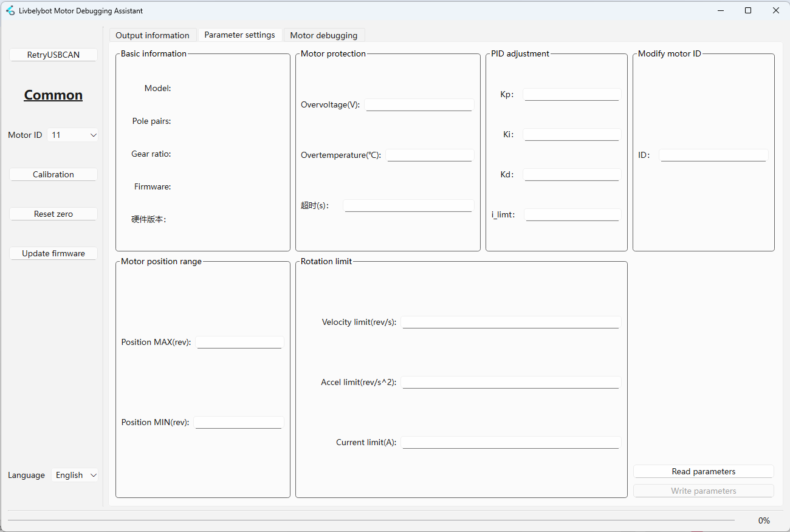Switch to the Output information tab
The height and width of the screenshot is (532, 790).
(x=153, y=35)
